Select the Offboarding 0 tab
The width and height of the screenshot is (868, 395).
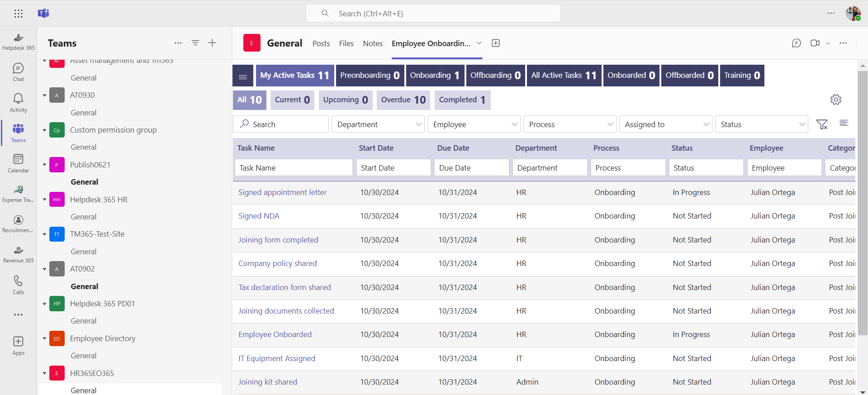tap(495, 76)
